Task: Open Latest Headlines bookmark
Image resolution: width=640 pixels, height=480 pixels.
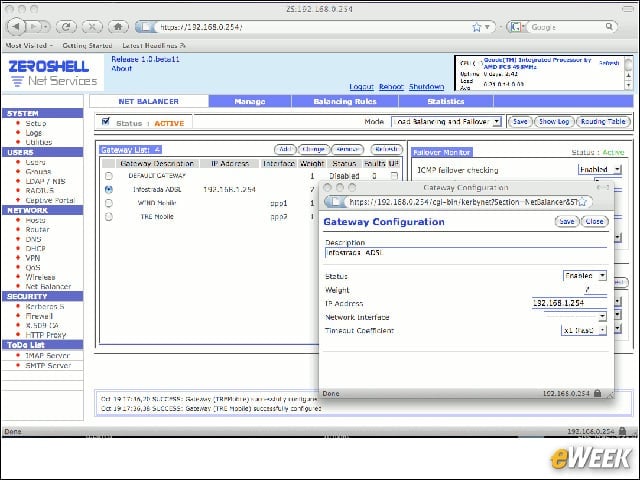Action: tap(154, 45)
